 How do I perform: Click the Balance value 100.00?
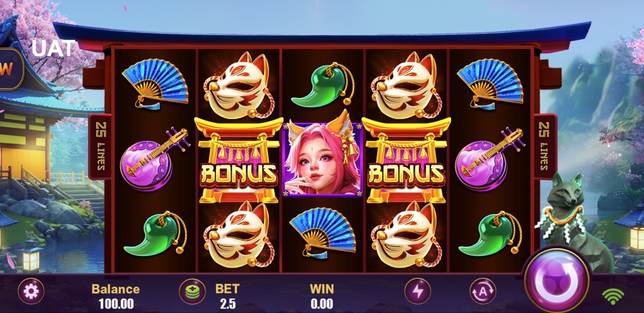116,304
